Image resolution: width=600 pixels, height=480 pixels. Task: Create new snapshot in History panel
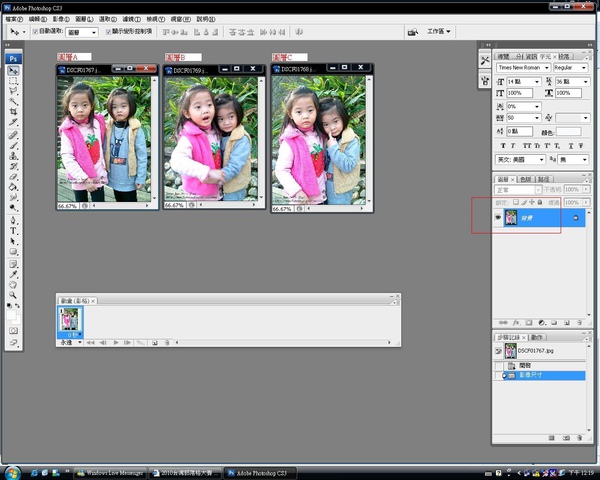566,438
